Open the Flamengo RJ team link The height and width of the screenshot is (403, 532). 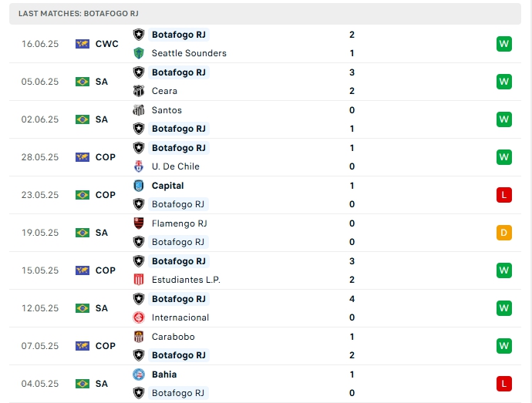179,223
